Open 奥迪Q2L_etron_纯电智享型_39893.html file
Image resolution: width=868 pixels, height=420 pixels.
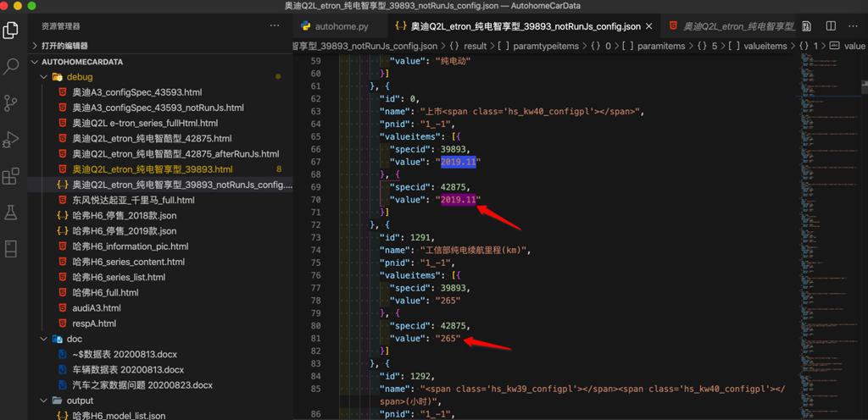[153, 169]
